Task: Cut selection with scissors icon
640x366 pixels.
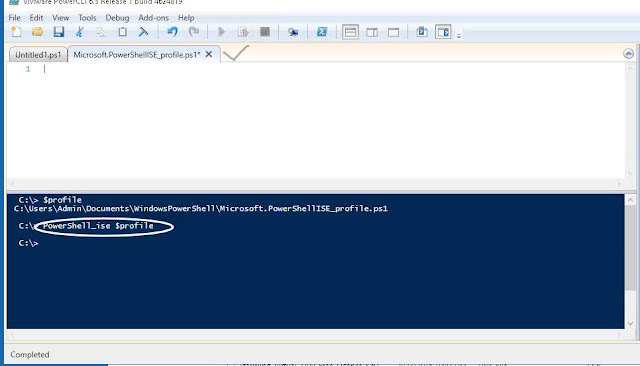Action: [80, 32]
